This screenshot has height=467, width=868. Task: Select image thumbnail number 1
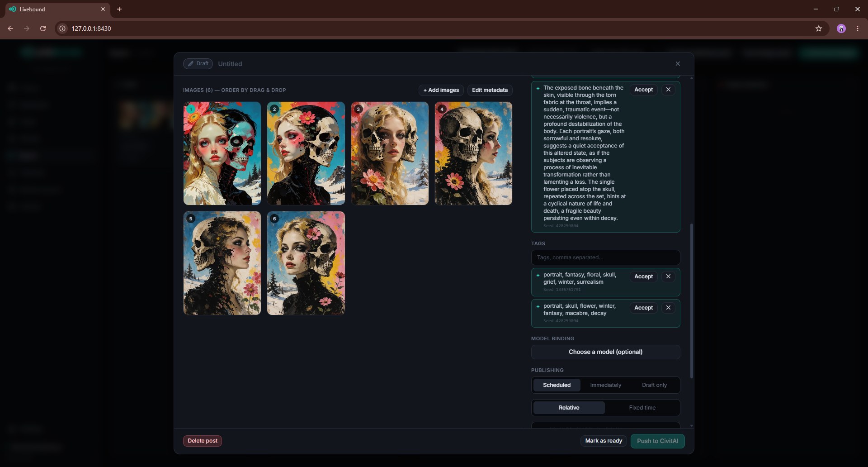222,153
